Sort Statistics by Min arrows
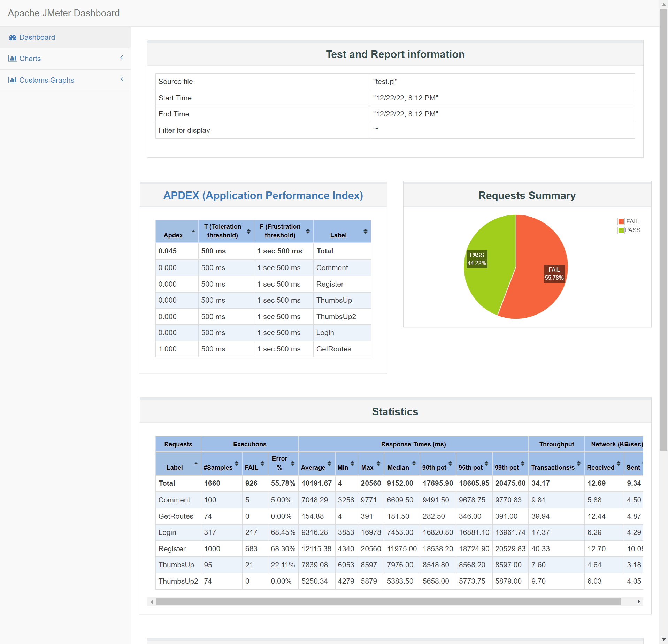 pyautogui.click(x=352, y=463)
